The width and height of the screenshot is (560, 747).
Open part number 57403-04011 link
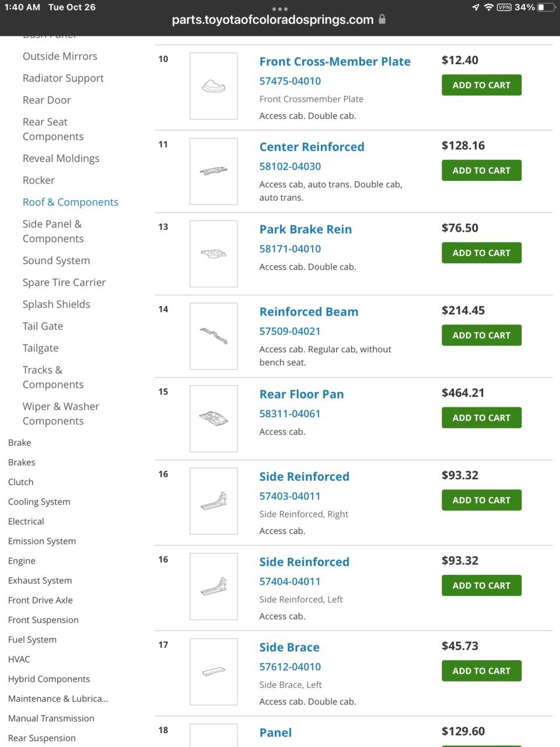[290, 496]
